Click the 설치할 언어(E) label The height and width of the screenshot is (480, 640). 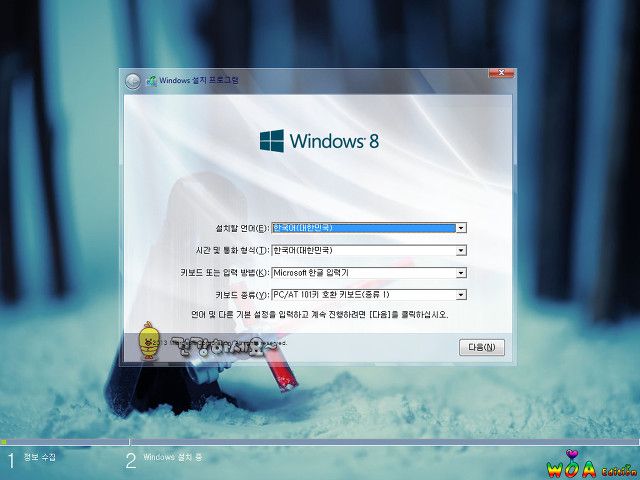(x=242, y=228)
